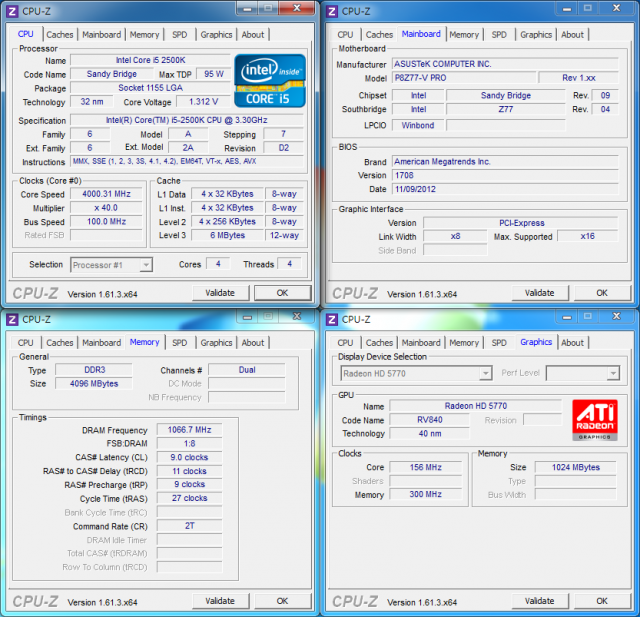The image size is (640, 617).
Task: Select the active CPU tab in the CPU window
Action: coord(25,34)
